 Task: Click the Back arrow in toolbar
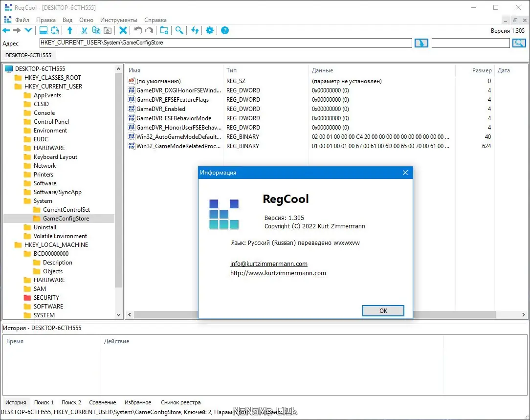(6, 30)
